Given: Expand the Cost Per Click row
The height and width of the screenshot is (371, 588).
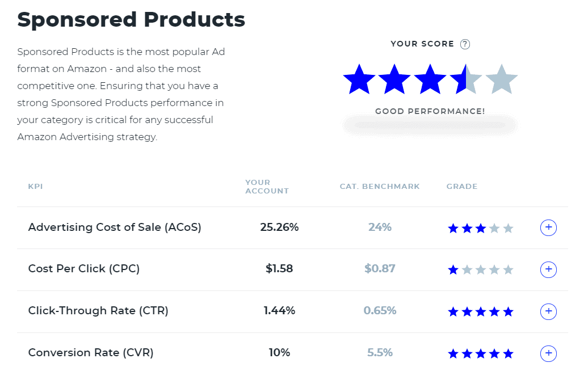Looking at the screenshot, I should click(x=548, y=269).
